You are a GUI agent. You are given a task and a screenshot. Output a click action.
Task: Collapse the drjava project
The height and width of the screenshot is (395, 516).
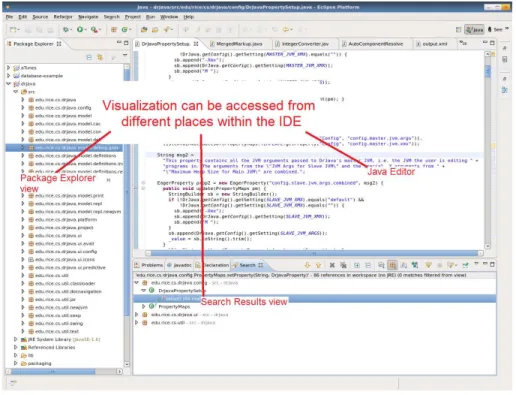point(8,84)
